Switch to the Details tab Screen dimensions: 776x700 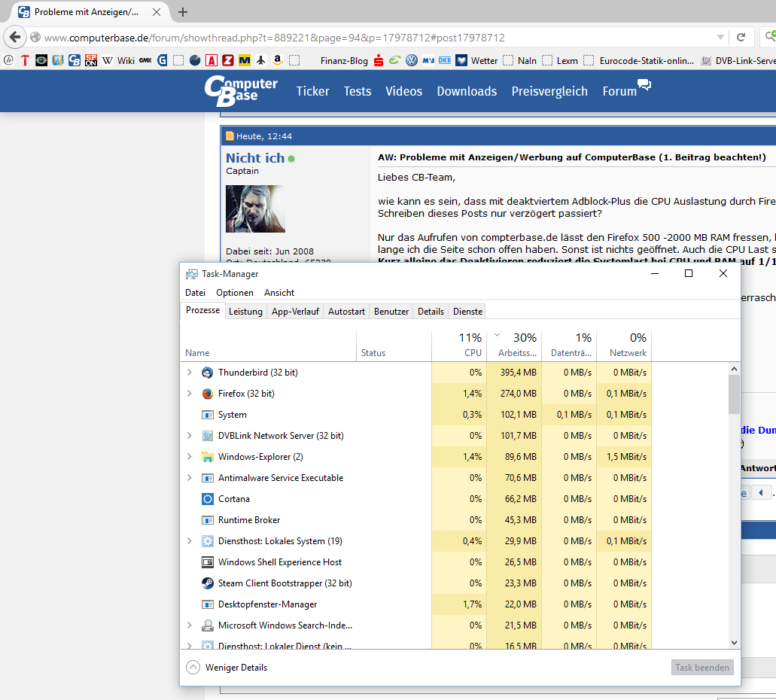[431, 312]
